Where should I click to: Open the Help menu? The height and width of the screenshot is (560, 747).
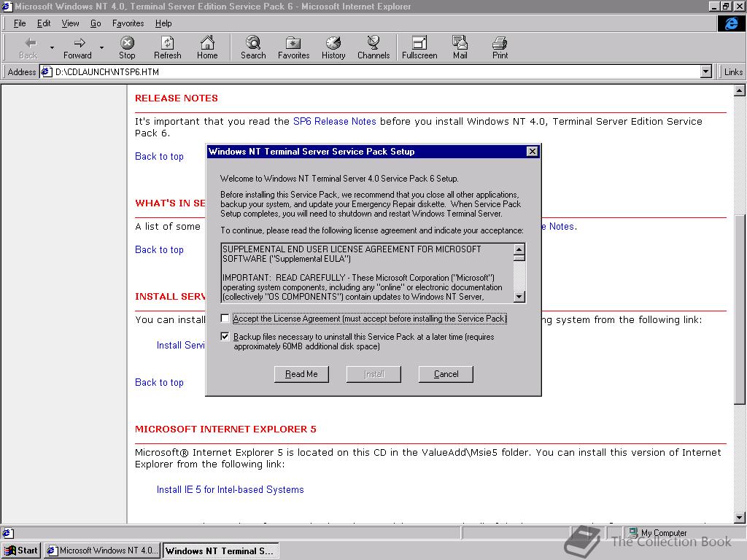tap(163, 23)
